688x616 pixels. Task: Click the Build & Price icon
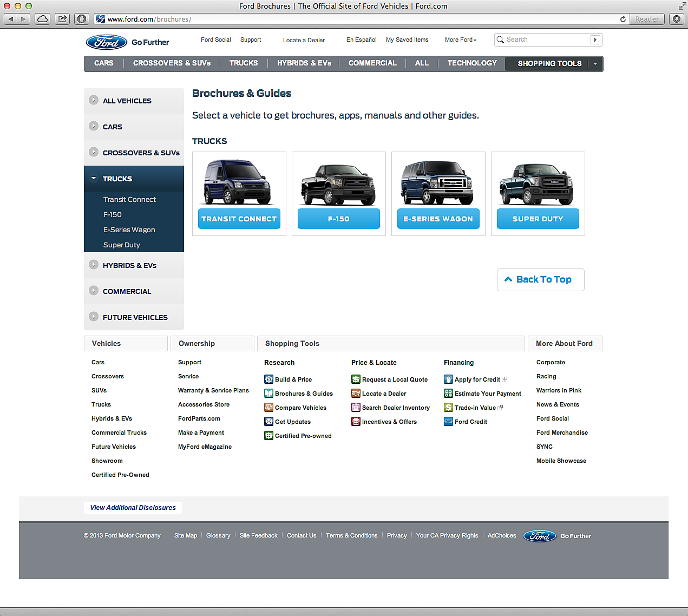click(268, 379)
